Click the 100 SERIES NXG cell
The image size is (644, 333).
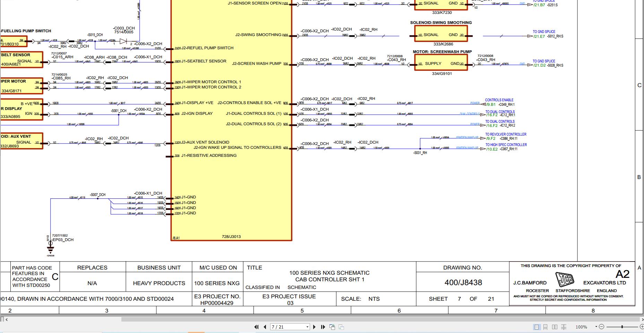click(217, 283)
